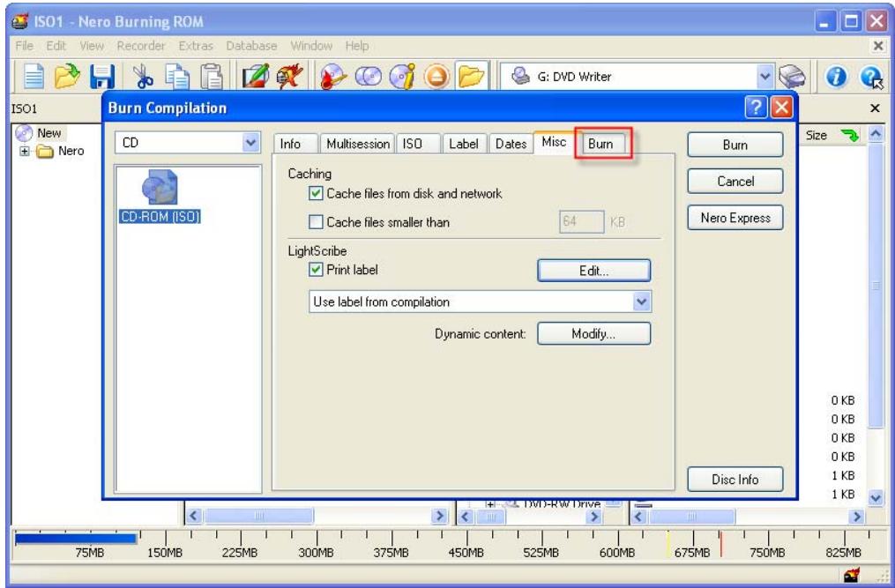Screen dimensions: 895x588
Task: Open the Extras menu
Action: [x=196, y=46]
